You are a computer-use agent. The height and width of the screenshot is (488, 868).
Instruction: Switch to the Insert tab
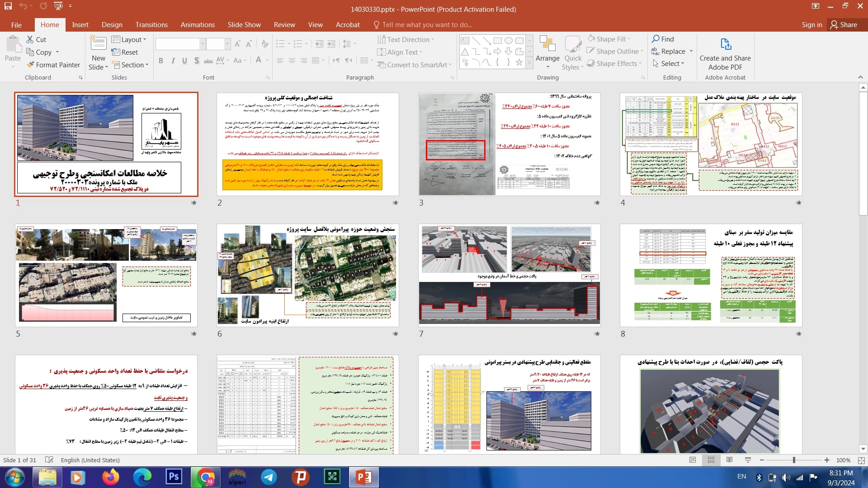(x=80, y=24)
